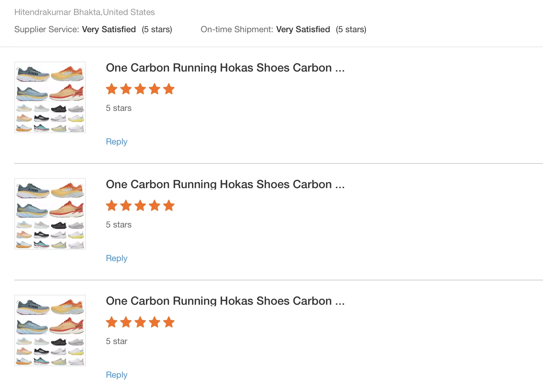
Task: Select the fifth star in the second review
Action: [169, 206]
